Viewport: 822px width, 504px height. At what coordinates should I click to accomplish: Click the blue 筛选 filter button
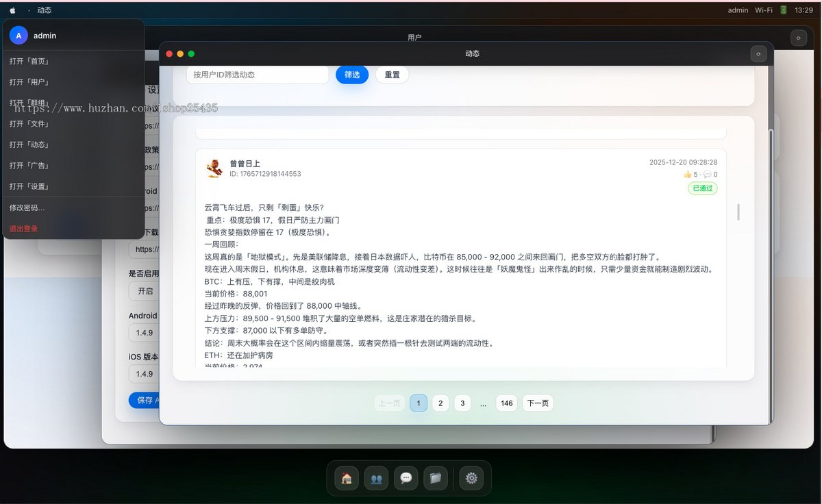pos(351,75)
